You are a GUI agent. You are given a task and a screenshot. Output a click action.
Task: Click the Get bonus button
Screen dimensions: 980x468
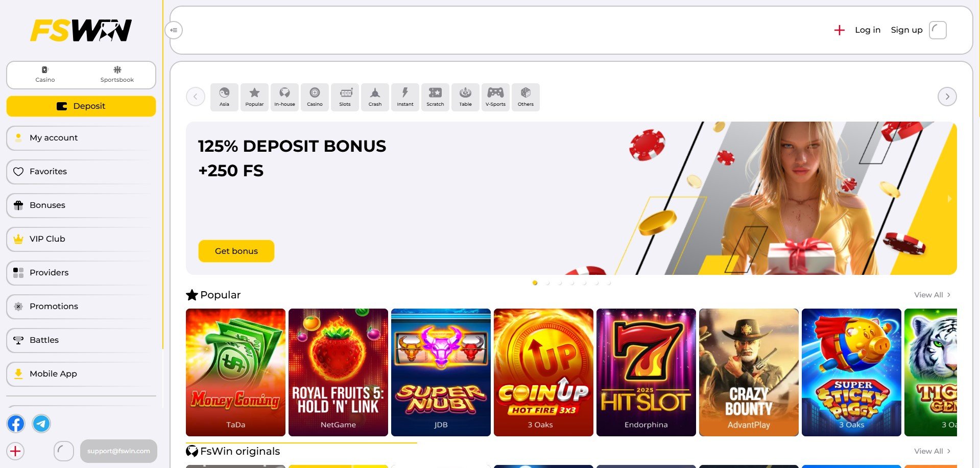[x=236, y=251]
